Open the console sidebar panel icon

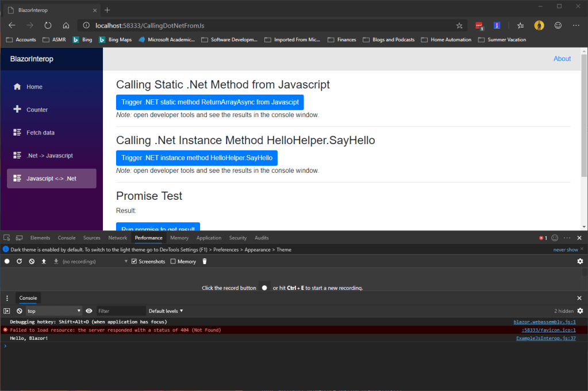point(7,311)
